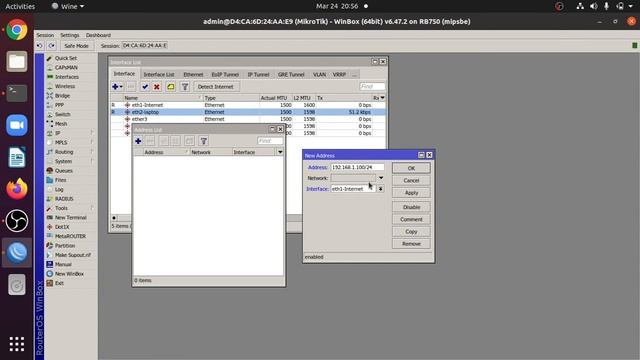Open the Manual from sidebar
This screenshot has height=360, width=640.
[63, 265]
